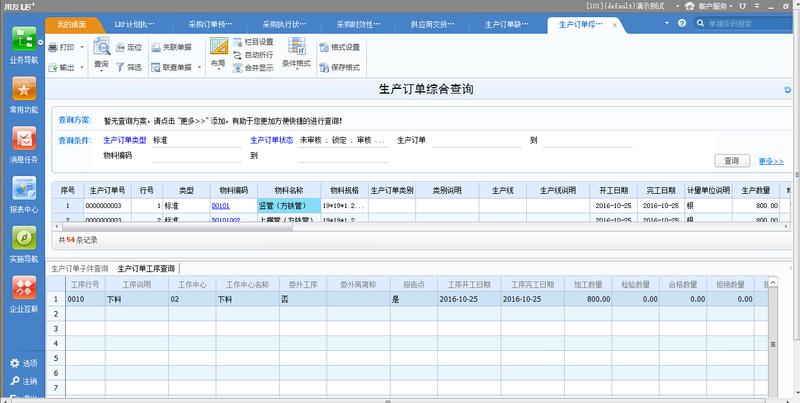Open the tab list dropdown arrow
The width and height of the screenshot is (800, 403).
tap(667, 23)
